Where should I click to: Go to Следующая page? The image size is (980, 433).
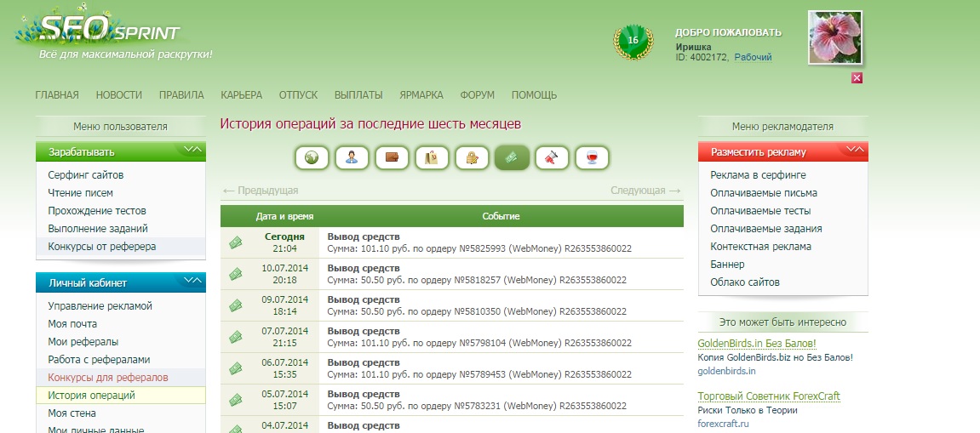click(645, 191)
